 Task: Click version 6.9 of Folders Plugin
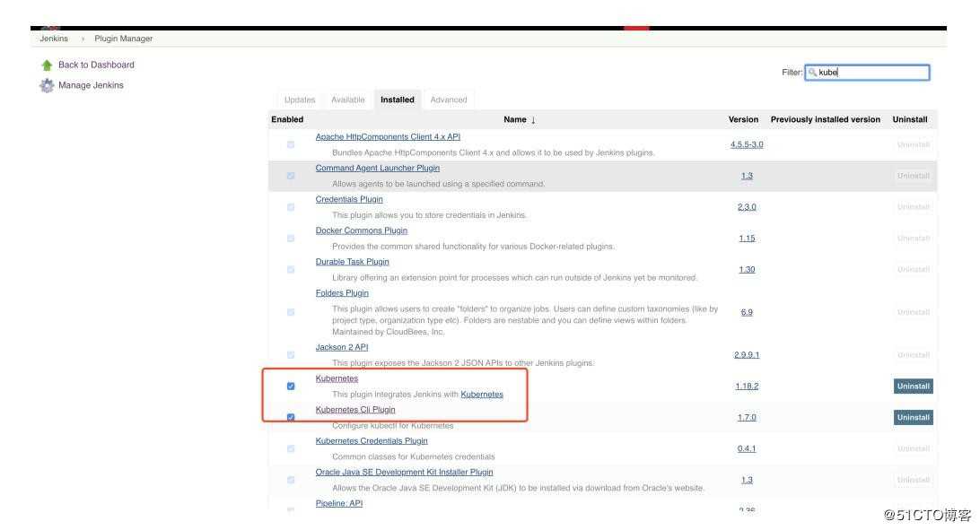(x=747, y=312)
